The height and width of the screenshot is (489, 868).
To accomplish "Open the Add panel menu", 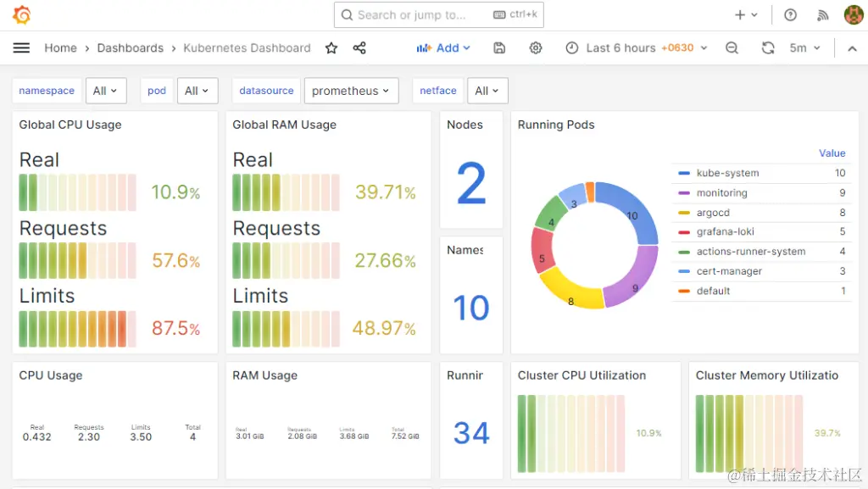I will 443,48.
